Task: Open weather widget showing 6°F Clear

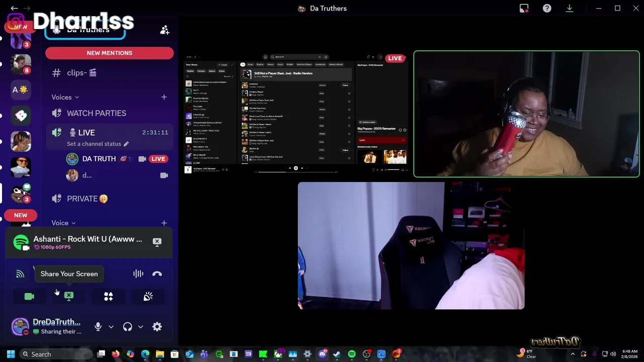Action: 527,354
